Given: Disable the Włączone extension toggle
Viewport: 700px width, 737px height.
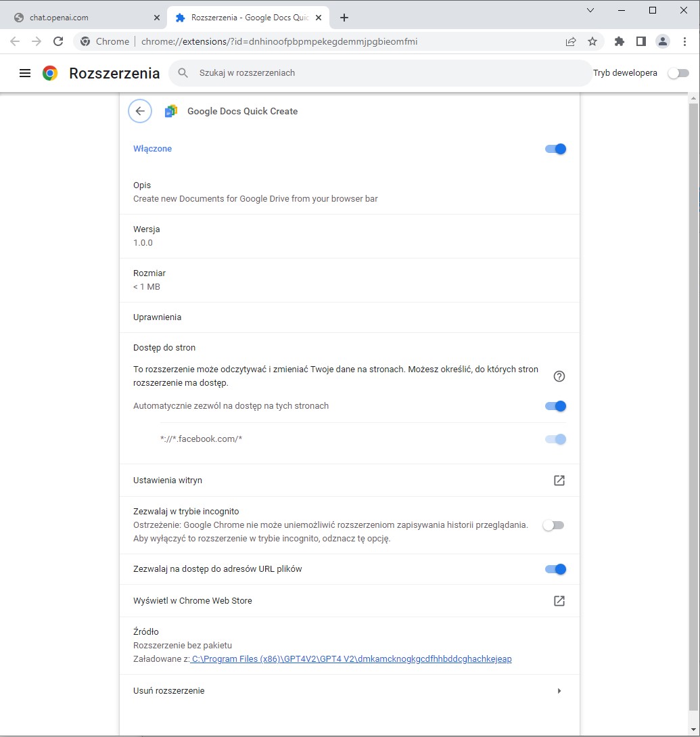Looking at the screenshot, I should pyautogui.click(x=555, y=149).
